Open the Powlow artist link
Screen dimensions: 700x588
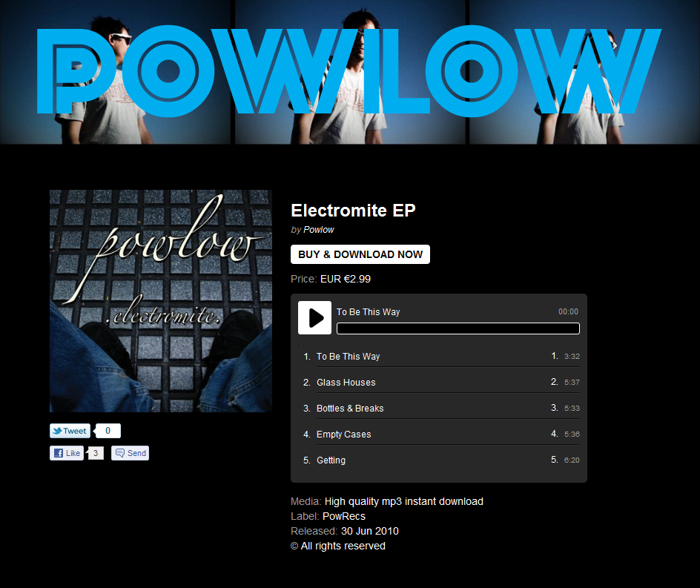click(x=318, y=229)
